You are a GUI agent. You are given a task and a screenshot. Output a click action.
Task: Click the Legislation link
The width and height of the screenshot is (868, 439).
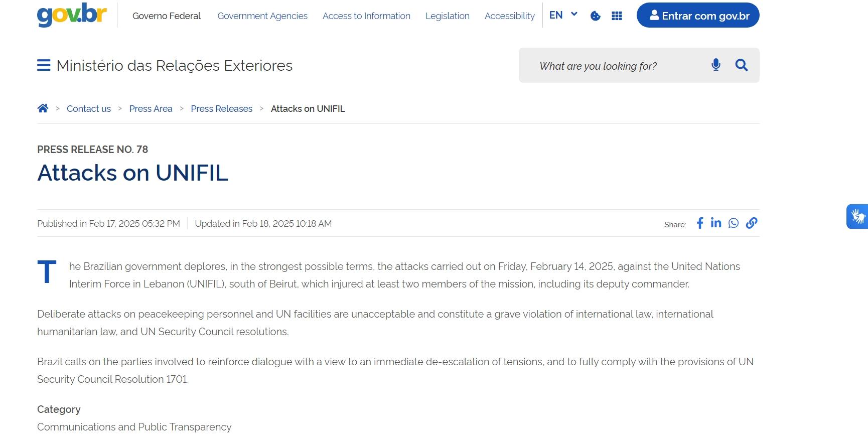[448, 16]
